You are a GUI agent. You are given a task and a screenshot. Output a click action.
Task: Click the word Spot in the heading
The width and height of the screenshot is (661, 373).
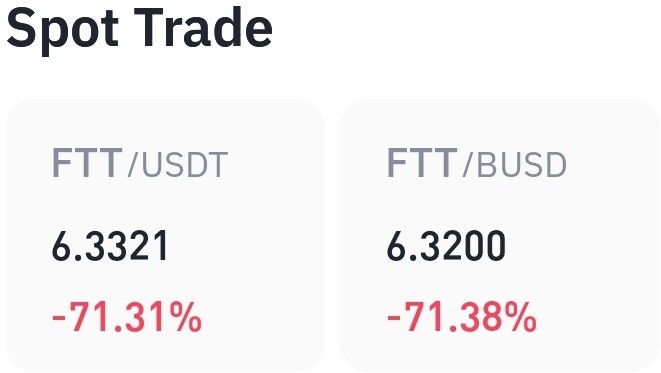[62, 30]
